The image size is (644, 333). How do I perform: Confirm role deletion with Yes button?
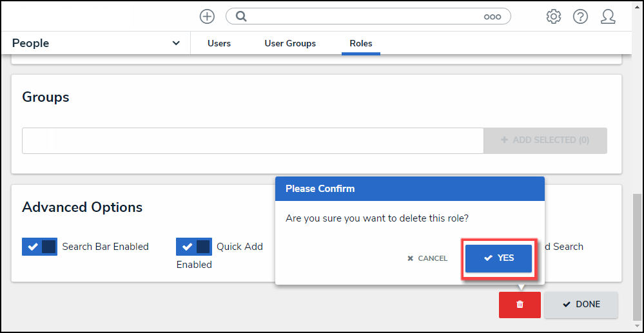click(499, 258)
